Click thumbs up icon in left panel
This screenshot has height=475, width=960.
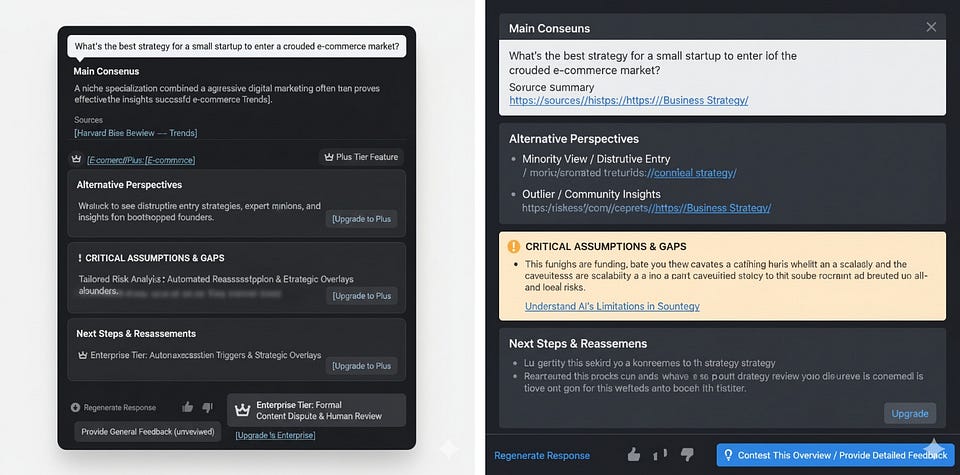point(187,407)
